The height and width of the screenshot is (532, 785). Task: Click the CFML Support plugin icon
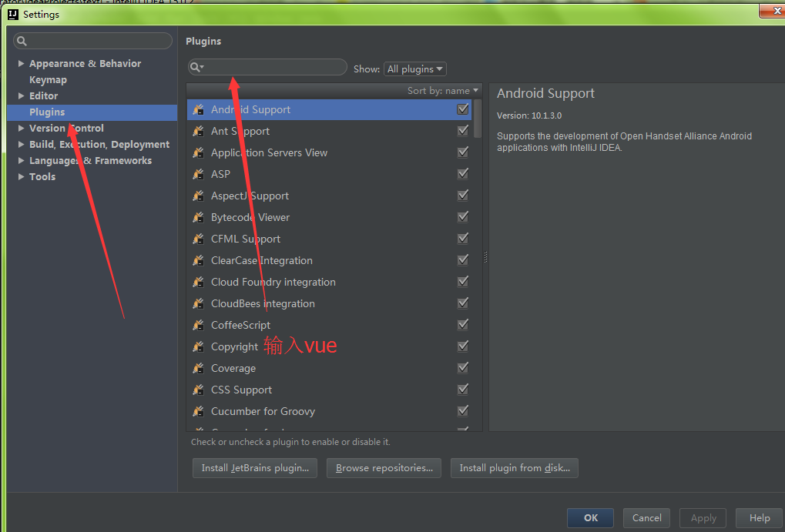(x=198, y=239)
